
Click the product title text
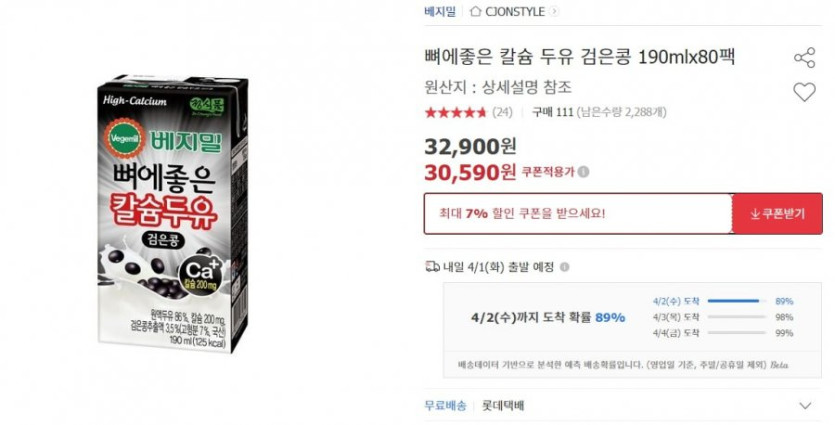[x=579, y=56]
